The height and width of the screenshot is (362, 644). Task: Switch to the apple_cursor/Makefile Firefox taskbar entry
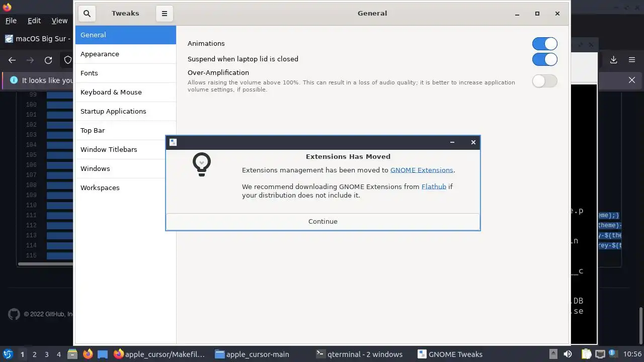click(159, 354)
